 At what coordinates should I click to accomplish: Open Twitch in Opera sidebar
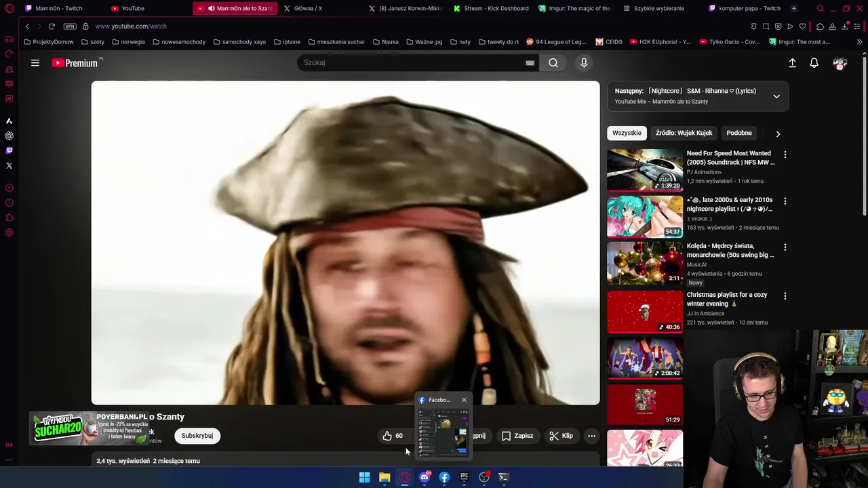(9, 150)
